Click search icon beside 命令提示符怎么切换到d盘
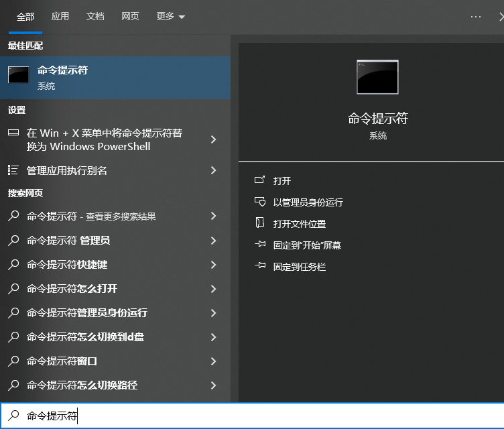Image resolution: width=504 pixels, height=429 pixels. tap(13, 336)
